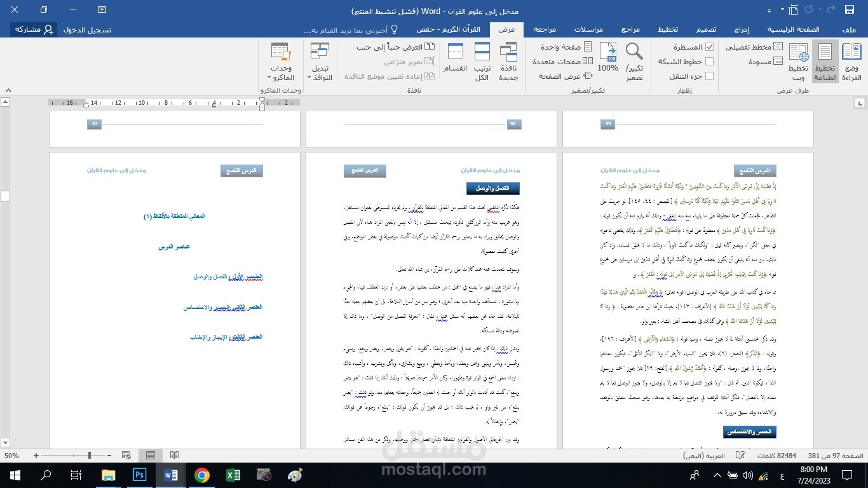
Task: Click Web Layout icon in status bar
Action: coord(126,456)
